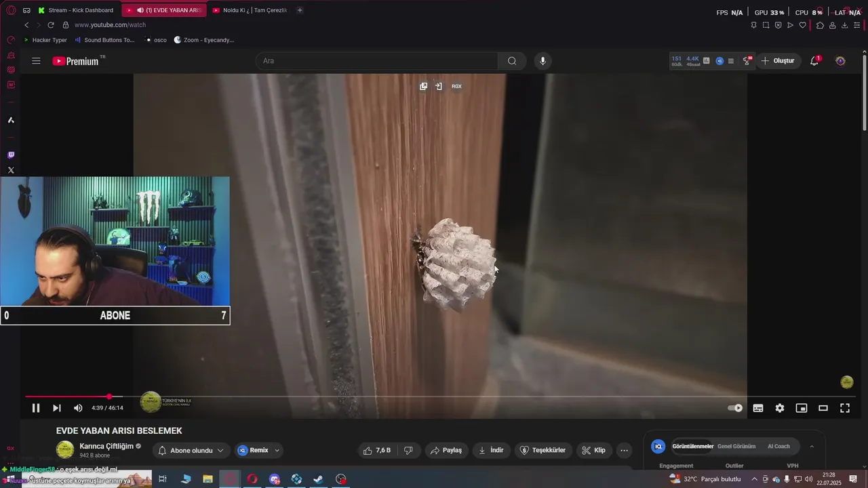Viewport: 868px width, 488px height.
Task: Open the vidIQ list menu icon
Action: (x=730, y=61)
